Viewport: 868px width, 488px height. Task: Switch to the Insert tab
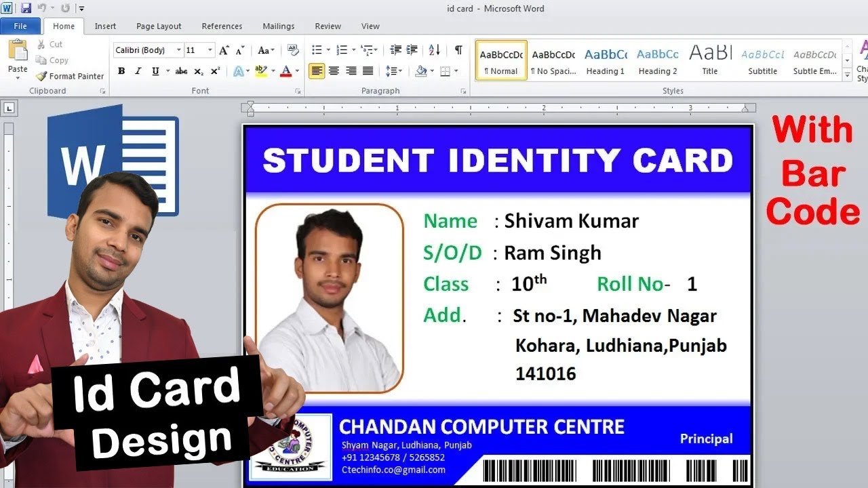click(105, 26)
